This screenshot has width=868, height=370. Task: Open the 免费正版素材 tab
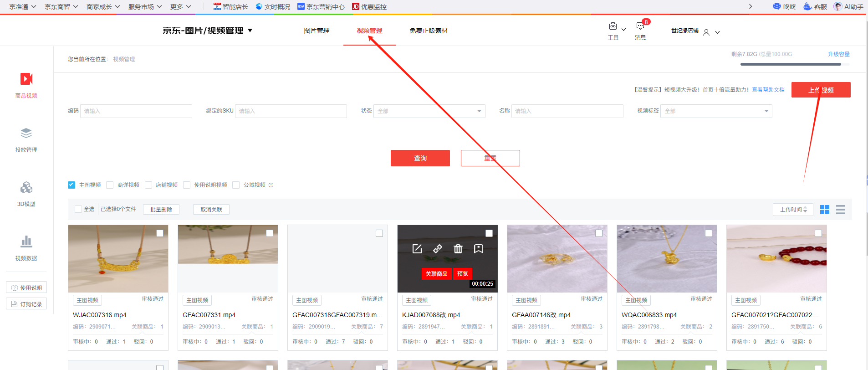pos(429,31)
